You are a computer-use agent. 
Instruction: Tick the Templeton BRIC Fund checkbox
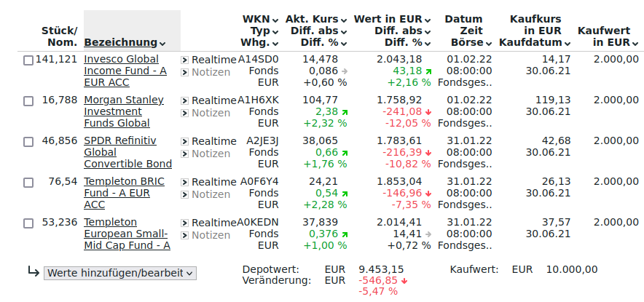[x=28, y=183]
